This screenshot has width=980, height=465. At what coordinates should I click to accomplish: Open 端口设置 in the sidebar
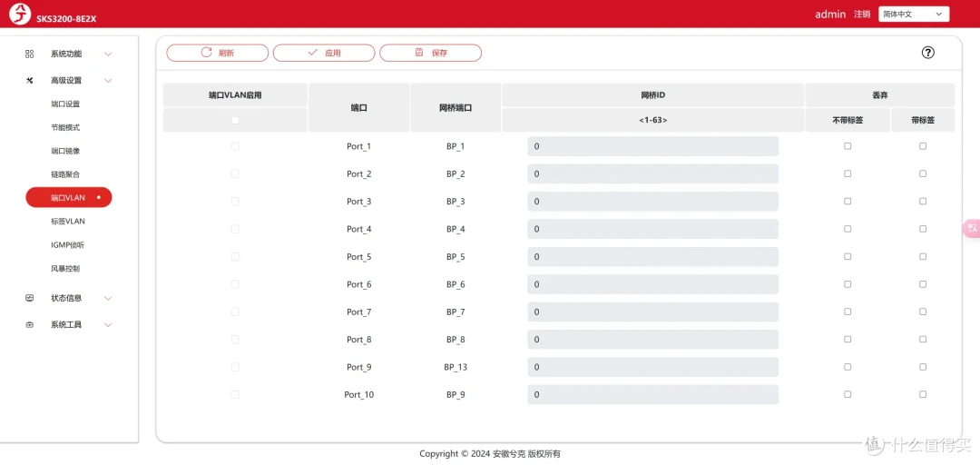[x=65, y=104]
